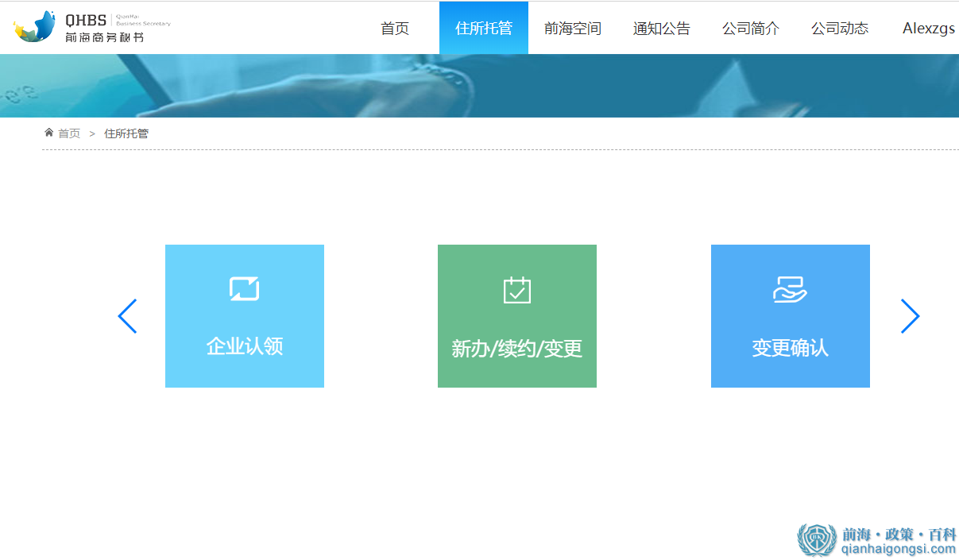
Task: Select the 通知公告 menu item
Action: 662,28
